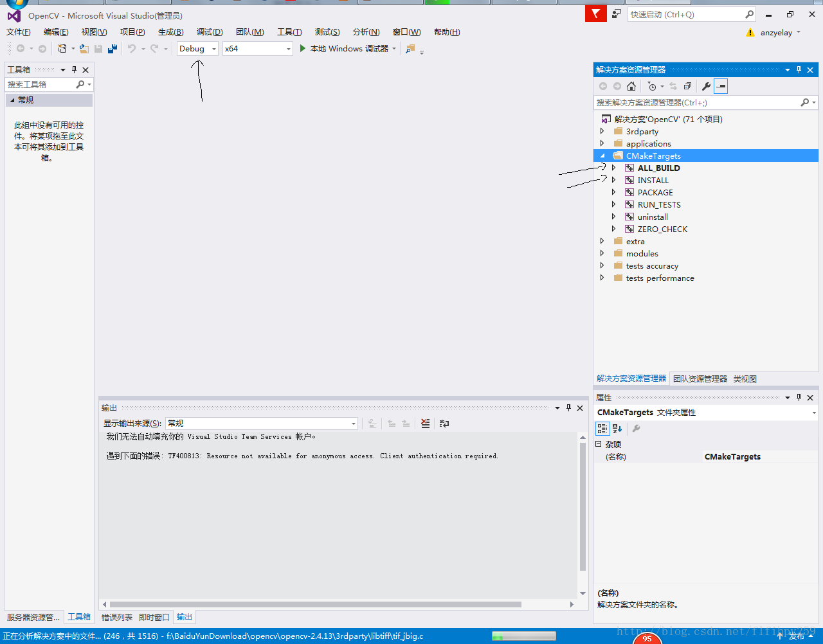
Task: Toggle auto-hide pin on Output panel
Action: coord(568,407)
